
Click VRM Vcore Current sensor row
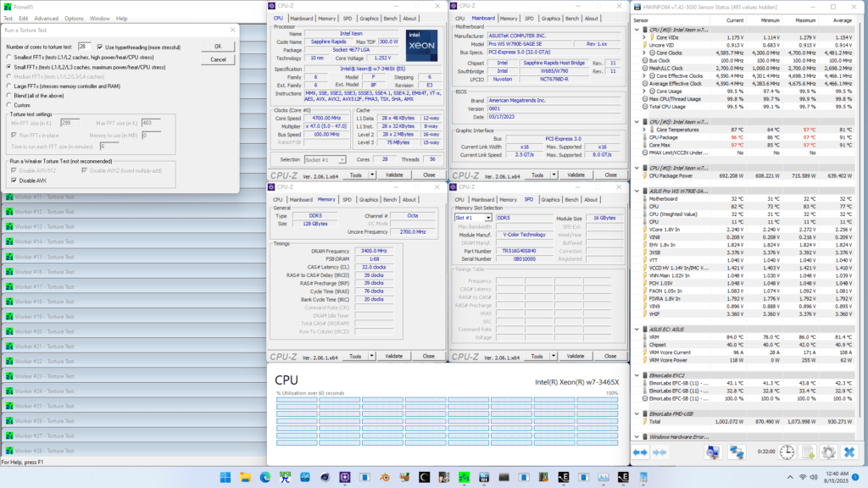coord(744,352)
